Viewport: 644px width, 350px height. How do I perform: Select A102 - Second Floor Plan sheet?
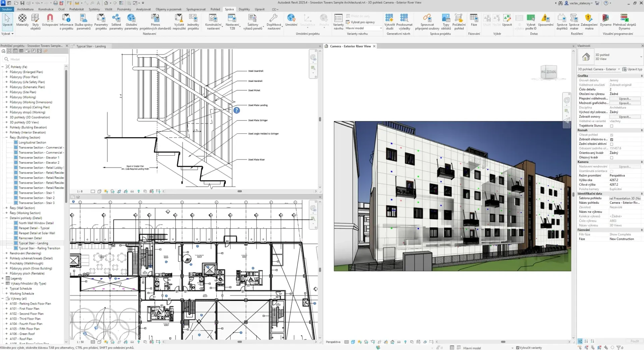[26, 313]
